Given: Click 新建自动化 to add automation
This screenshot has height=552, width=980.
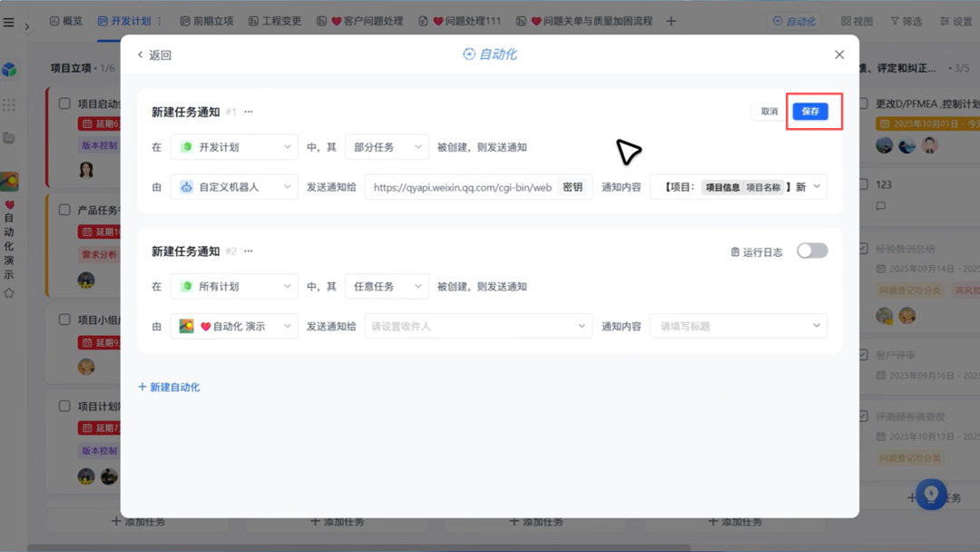Looking at the screenshot, I should tap(169, 387).
